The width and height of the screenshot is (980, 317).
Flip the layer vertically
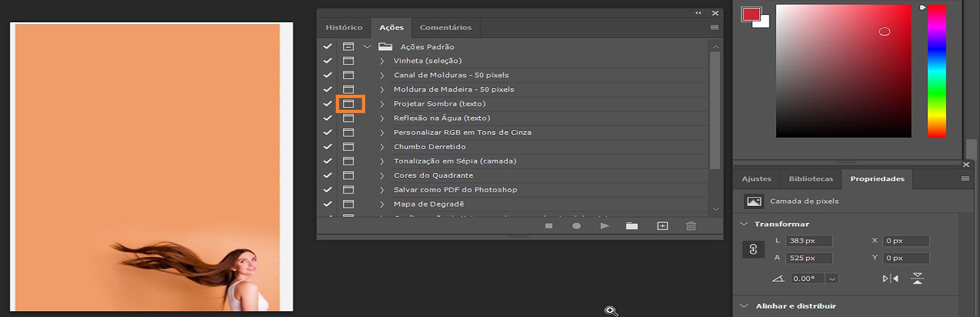(x=918, y=278)
